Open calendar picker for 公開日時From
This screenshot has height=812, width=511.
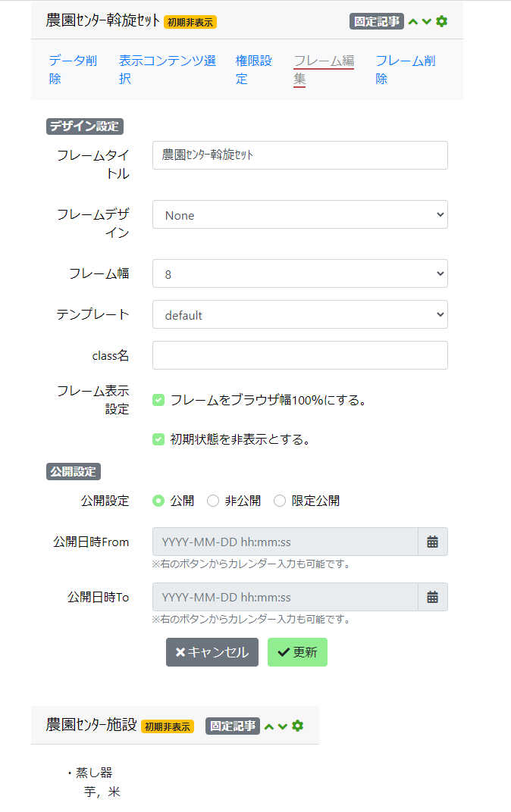pos(433,542)
